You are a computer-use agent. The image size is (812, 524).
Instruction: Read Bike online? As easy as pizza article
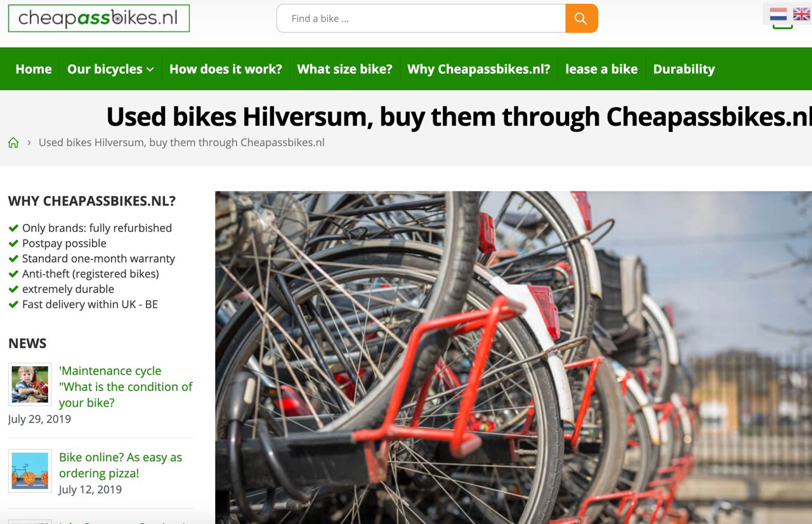pyautogui.click(x=121, y=465)
